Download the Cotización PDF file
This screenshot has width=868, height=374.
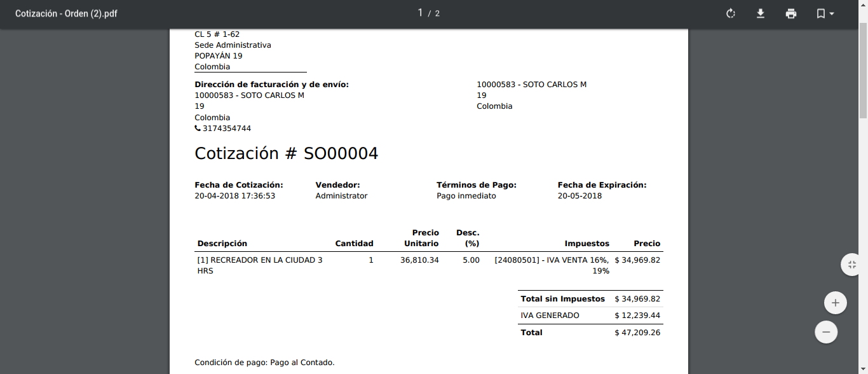point(761,13)
